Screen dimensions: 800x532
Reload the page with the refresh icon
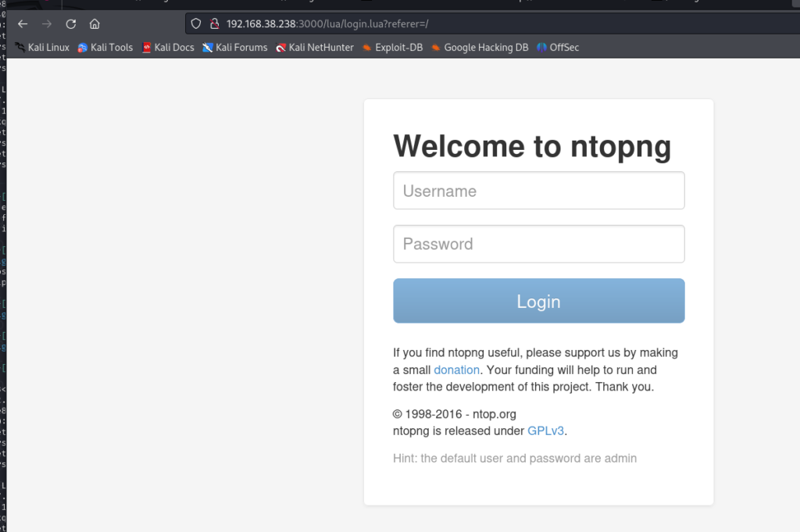pos(71,24)
